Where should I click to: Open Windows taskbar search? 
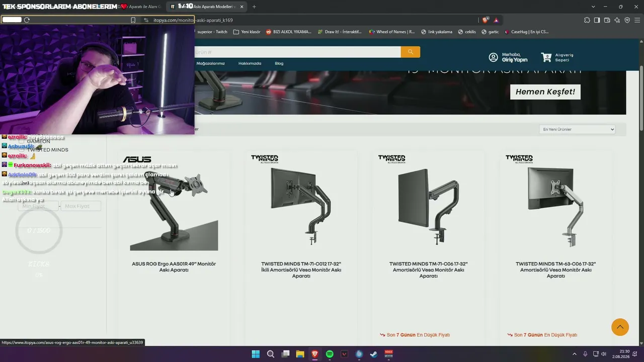coord(270,354)
